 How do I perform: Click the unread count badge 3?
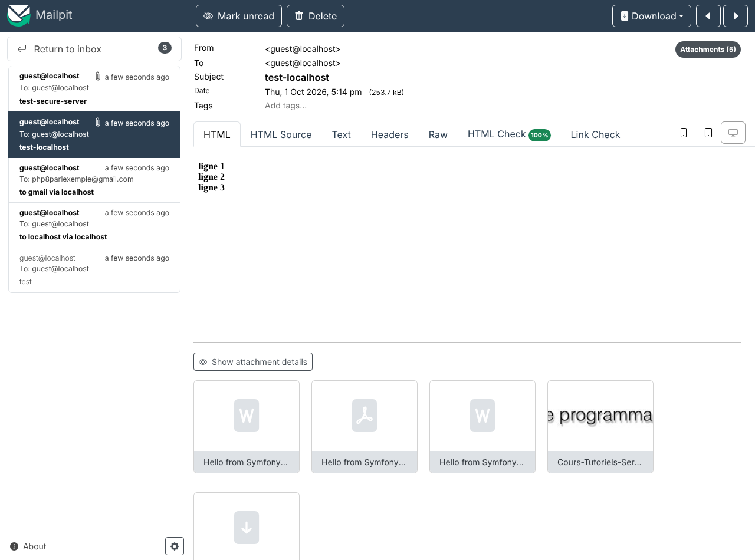[165, 48]
